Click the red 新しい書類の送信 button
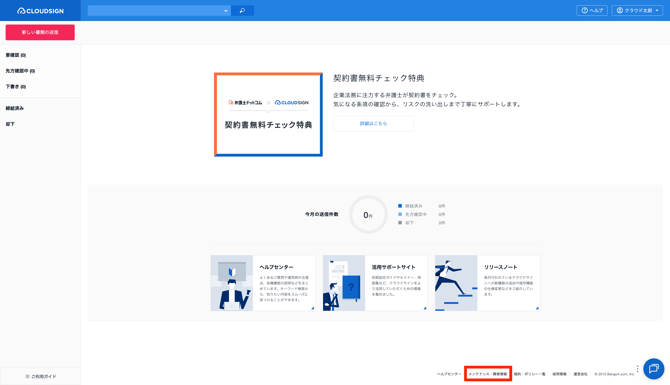 tap(40, 32)
